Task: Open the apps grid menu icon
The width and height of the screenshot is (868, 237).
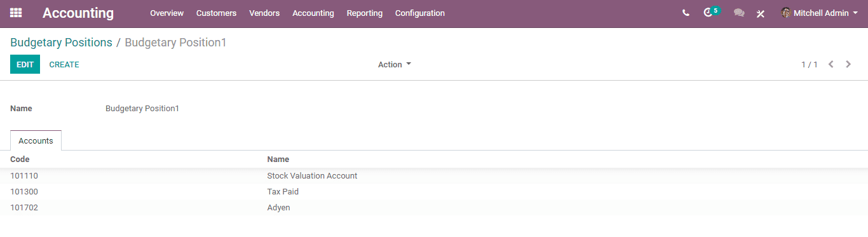Action: coord(16,13)
